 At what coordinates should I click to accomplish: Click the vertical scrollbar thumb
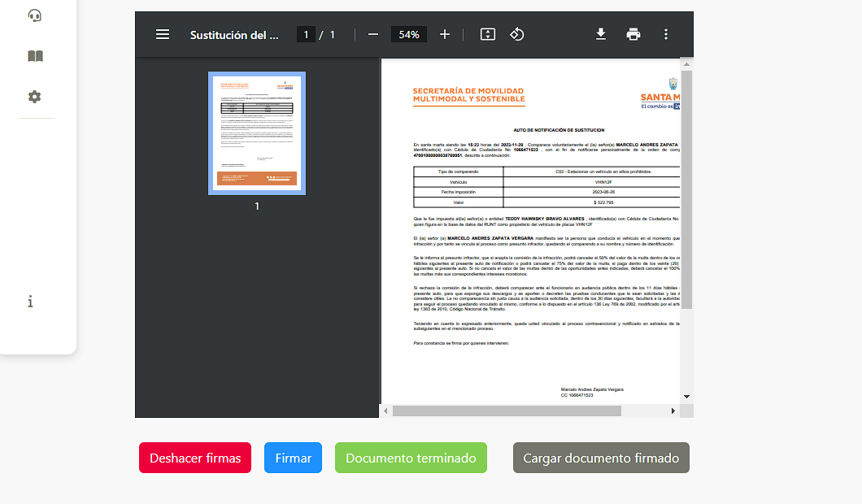click(686, 189)
